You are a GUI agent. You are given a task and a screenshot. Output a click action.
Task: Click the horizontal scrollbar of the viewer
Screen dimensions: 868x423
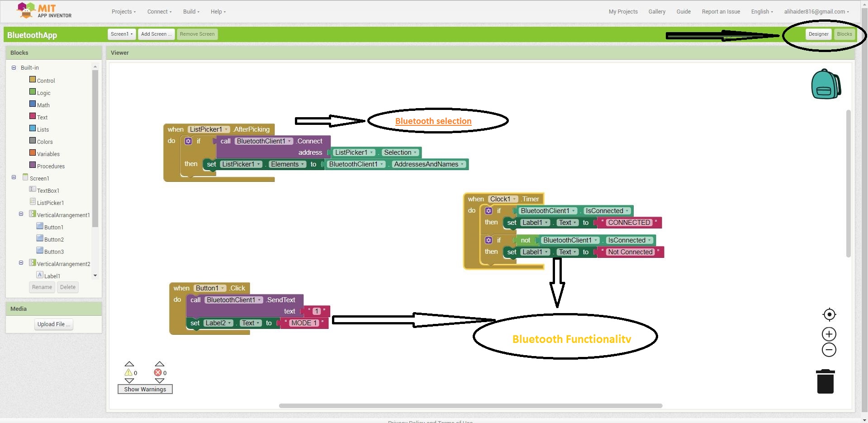tap(470, 406)
